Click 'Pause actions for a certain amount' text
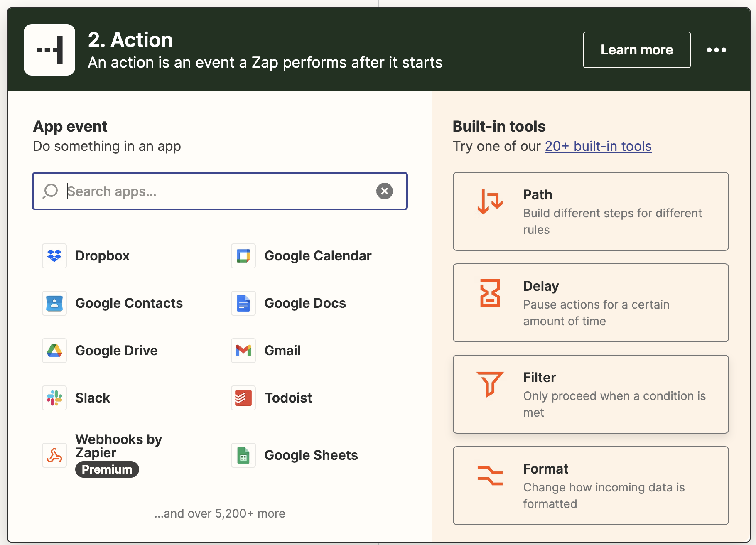 coord(596,313)
